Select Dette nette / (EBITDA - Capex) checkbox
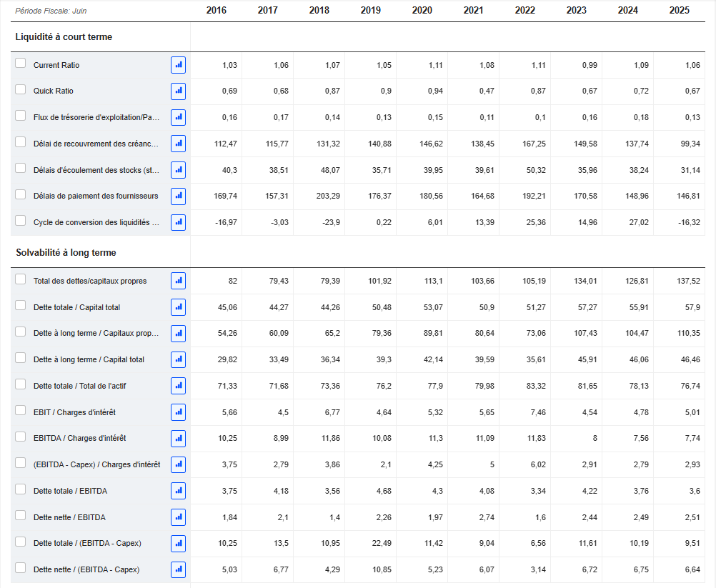The height and width of the screenshot is (588, 716). click(21, 568)
